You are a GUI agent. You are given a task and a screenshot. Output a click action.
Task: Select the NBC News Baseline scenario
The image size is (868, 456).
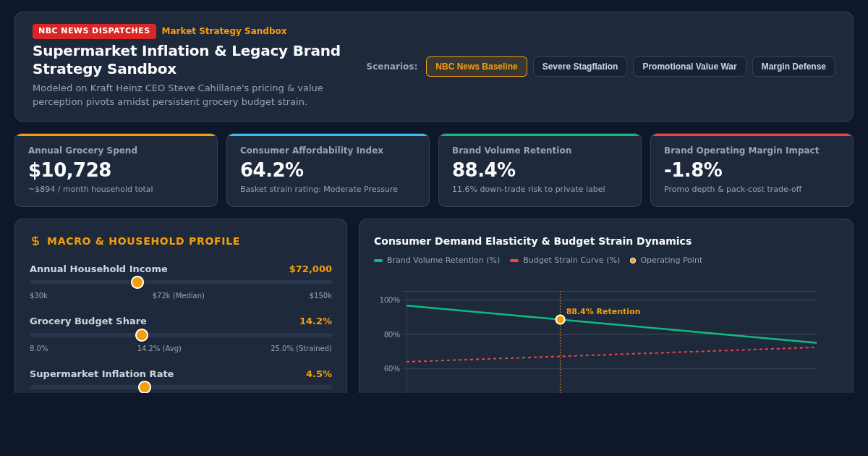[x=476, y=67]
